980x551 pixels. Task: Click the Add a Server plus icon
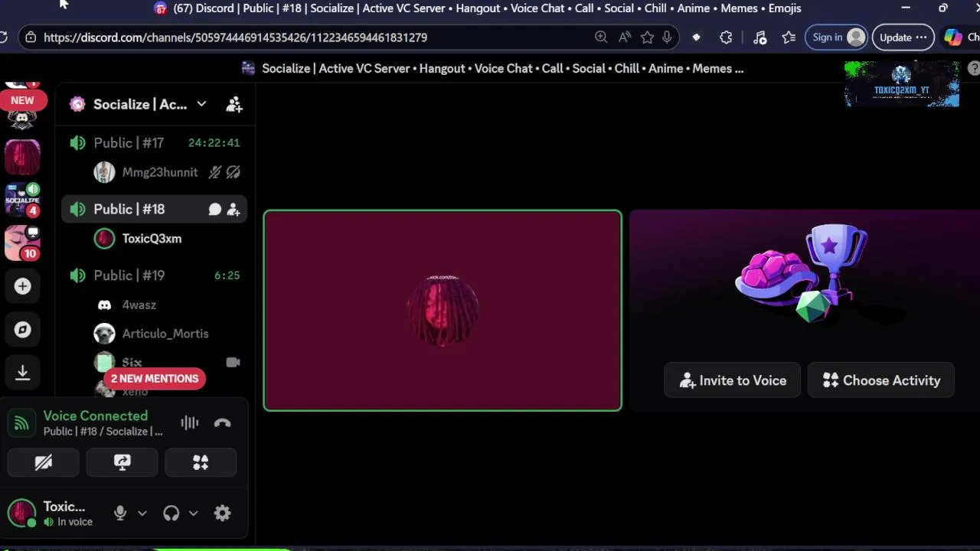(x=22, y=286)
